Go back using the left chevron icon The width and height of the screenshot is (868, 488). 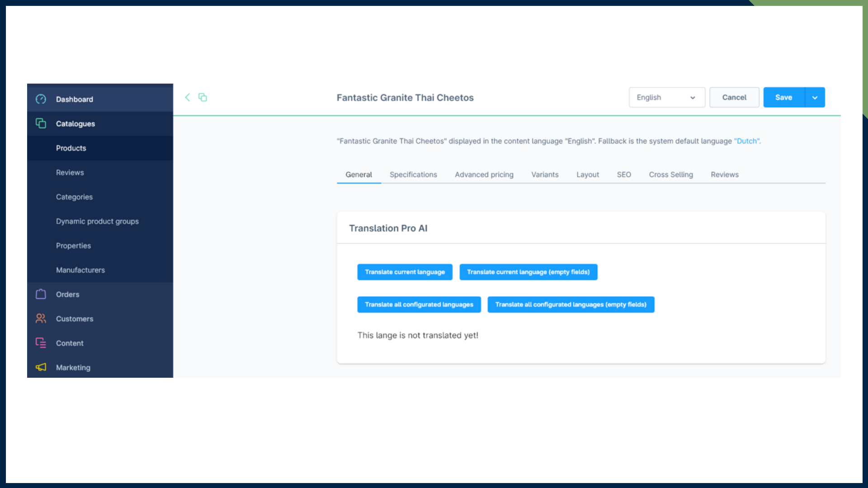tap(188, 97)
